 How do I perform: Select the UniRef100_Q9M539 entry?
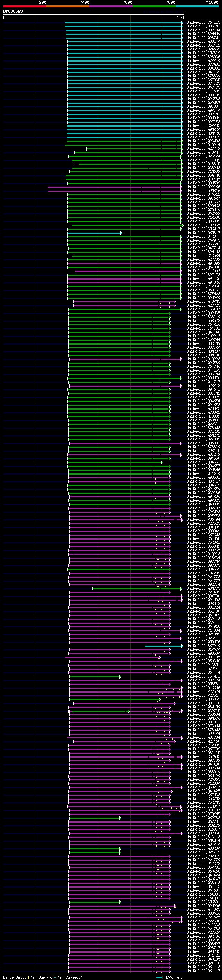click(x=203, y=183)
